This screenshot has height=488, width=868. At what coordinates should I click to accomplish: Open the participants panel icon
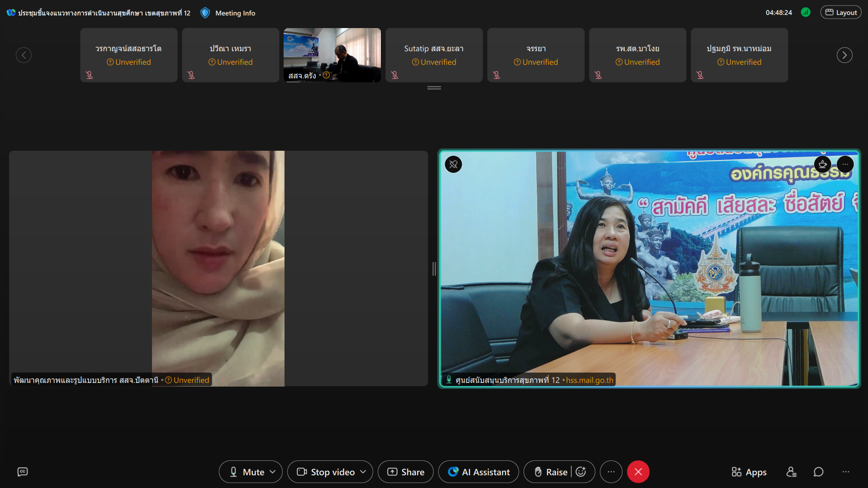[x=791, y=472]
